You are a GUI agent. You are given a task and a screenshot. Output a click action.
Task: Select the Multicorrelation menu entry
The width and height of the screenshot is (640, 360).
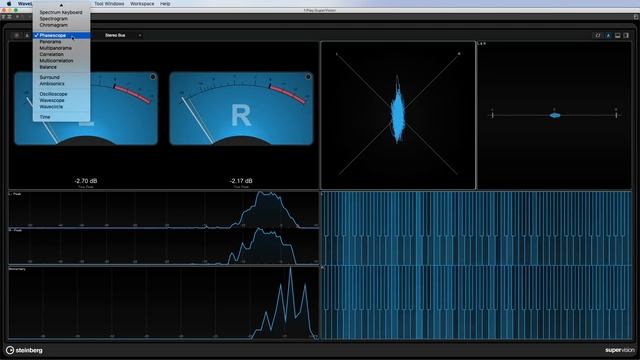[61, 61]
